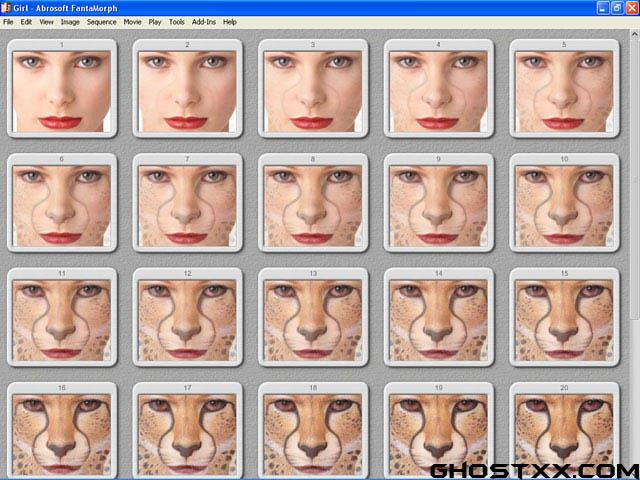Open the View menu

[x=46, y=22]
